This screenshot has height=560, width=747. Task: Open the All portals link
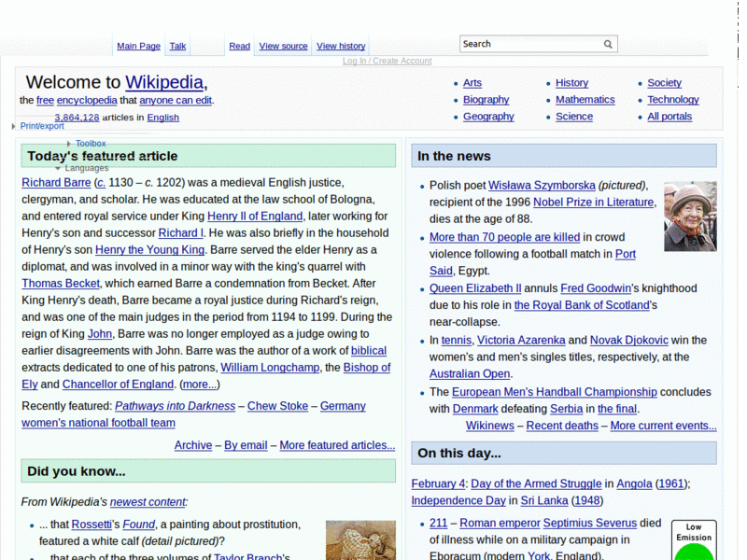pyautogui.click(x=669, y=117)
